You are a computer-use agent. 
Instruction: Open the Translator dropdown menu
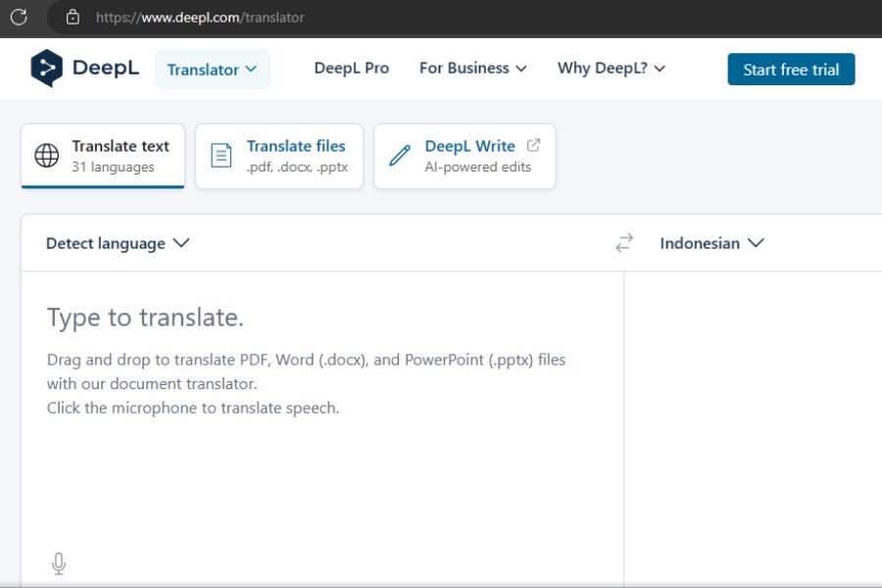point(213,70)
